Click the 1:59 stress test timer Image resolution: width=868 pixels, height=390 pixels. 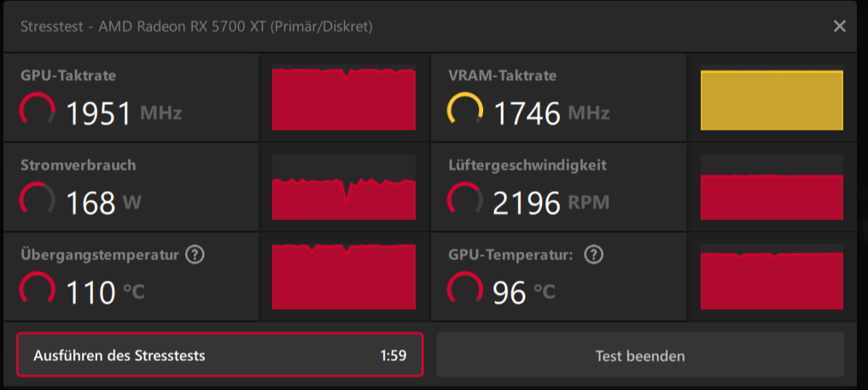(393, 355)
